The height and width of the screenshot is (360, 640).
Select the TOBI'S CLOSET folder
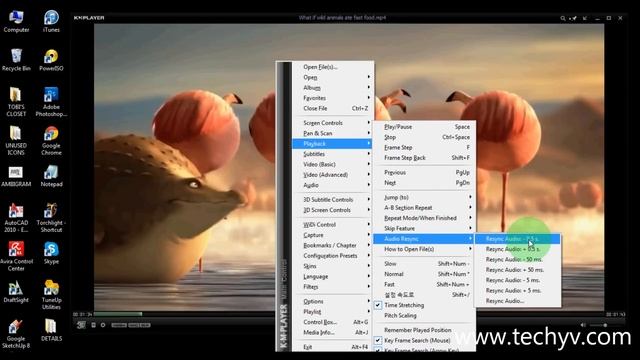point(16,102)
